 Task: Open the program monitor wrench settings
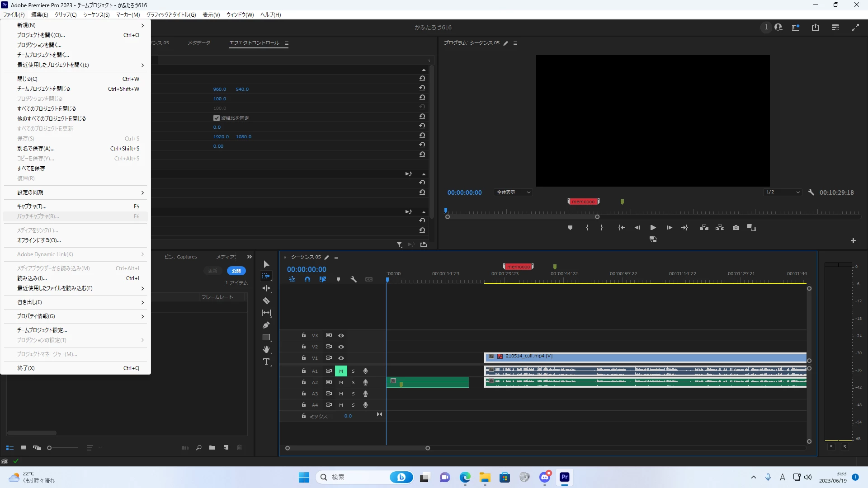coord(811,192)
